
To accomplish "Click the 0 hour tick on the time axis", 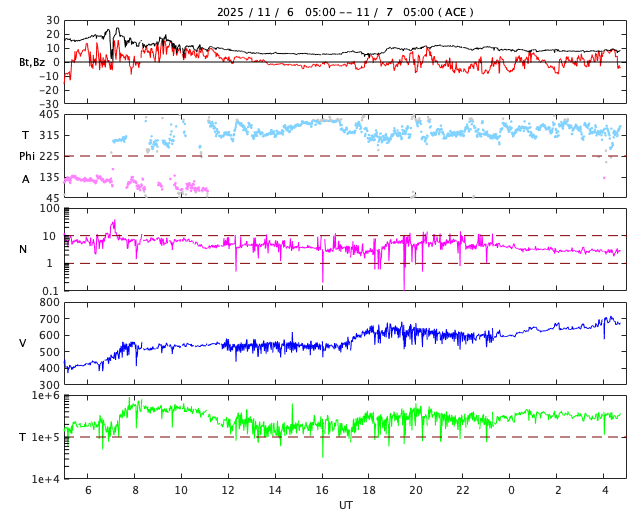I will click(x=510, y=490).
